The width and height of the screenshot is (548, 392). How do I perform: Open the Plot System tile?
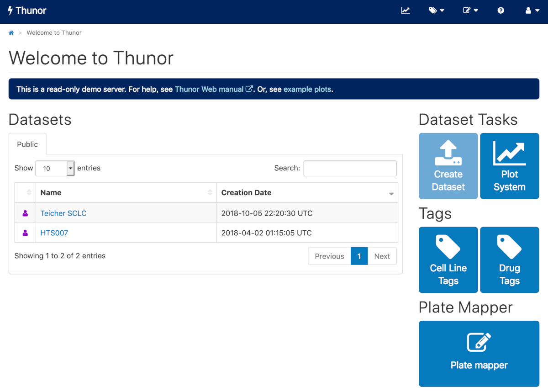pyautogui.click(x=510, y=166)
